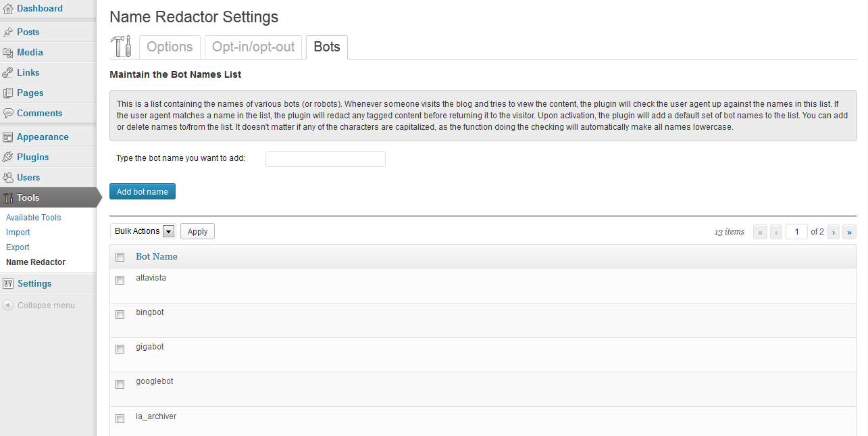Click the Tools wrench icon in sidebar
Image resolution: width=868 pixels, height=436 pixels.
(8, 198)
